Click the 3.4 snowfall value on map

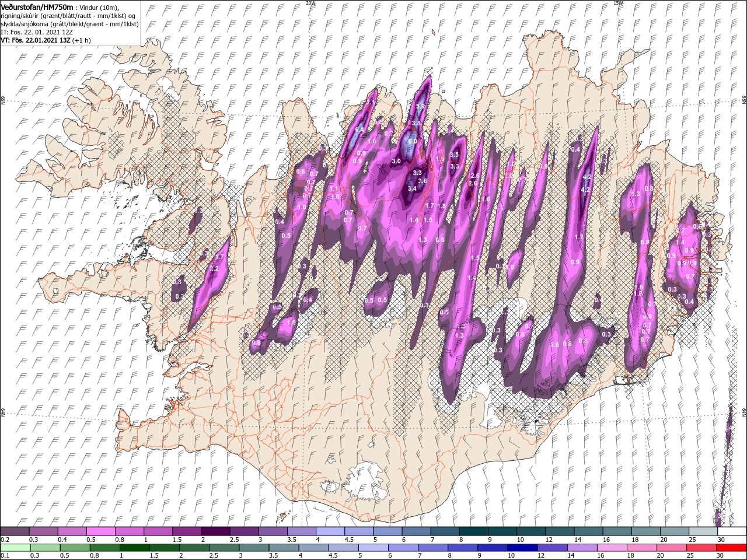point(412,188)
